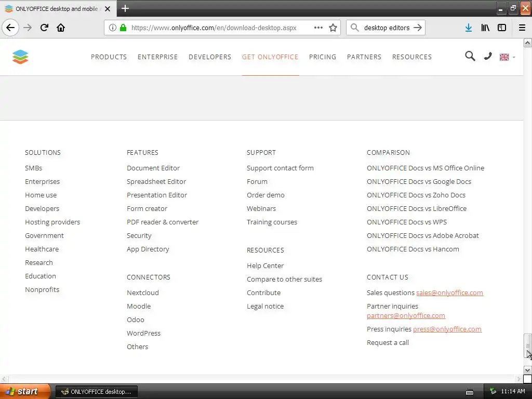Open Form creator link
Image resolution: width=532 pixels, height=399 pixels.
147,209
